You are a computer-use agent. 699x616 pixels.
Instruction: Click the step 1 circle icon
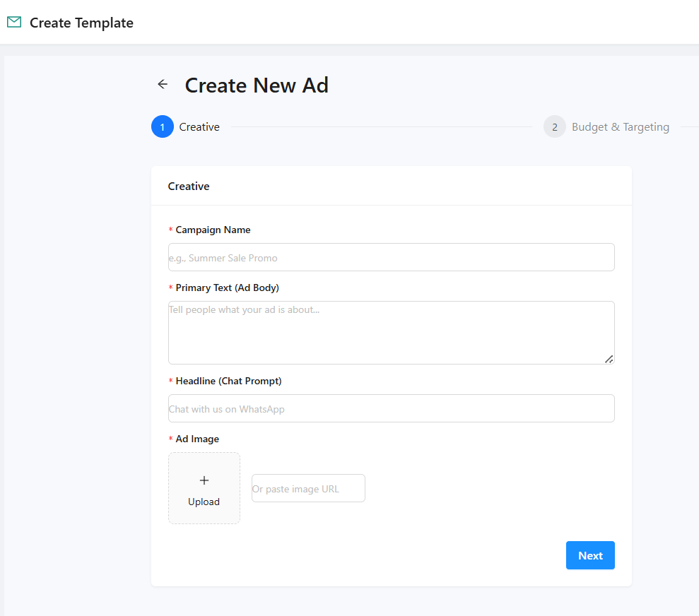[163, 127]
